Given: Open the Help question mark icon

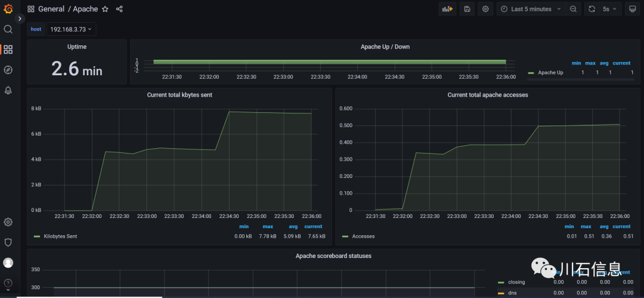Looking at the screenshot, I should pyautogui.click(x=8, y=282).
